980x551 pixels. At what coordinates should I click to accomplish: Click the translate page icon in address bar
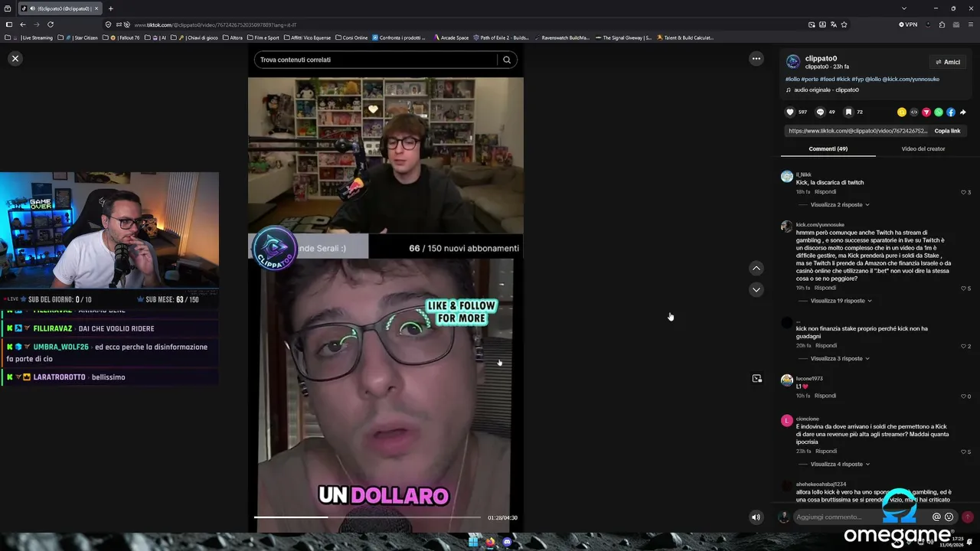click(834, 24)
